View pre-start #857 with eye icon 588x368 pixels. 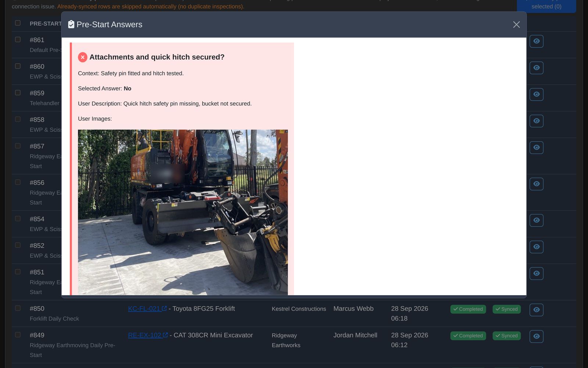(537, 147)
